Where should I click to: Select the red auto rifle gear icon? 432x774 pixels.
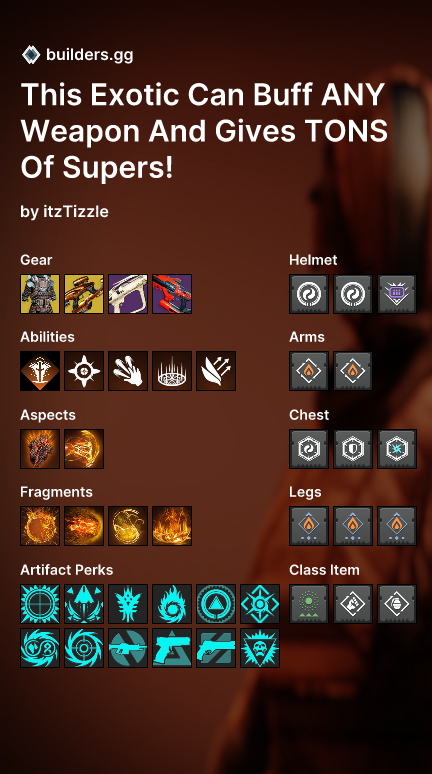point(172,294)
